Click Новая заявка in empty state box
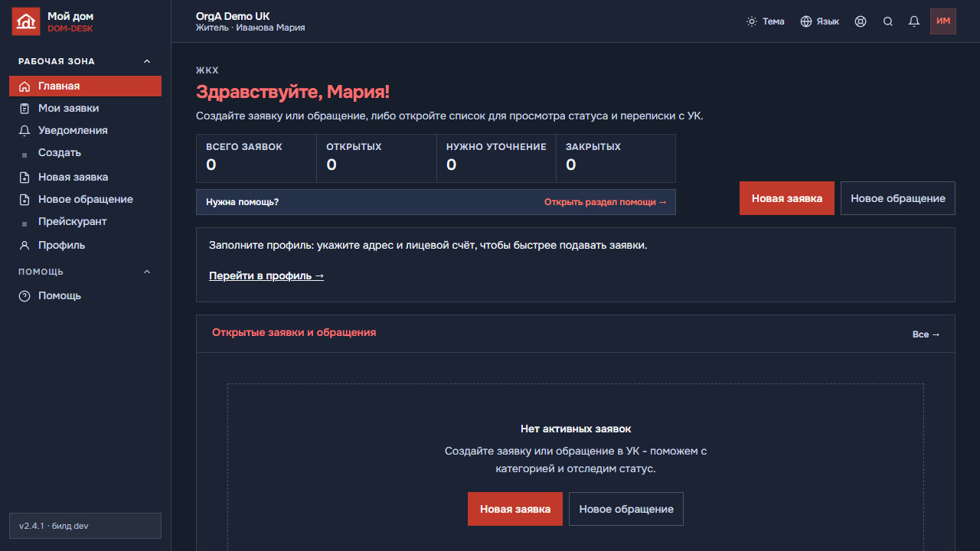 point(515,509)
